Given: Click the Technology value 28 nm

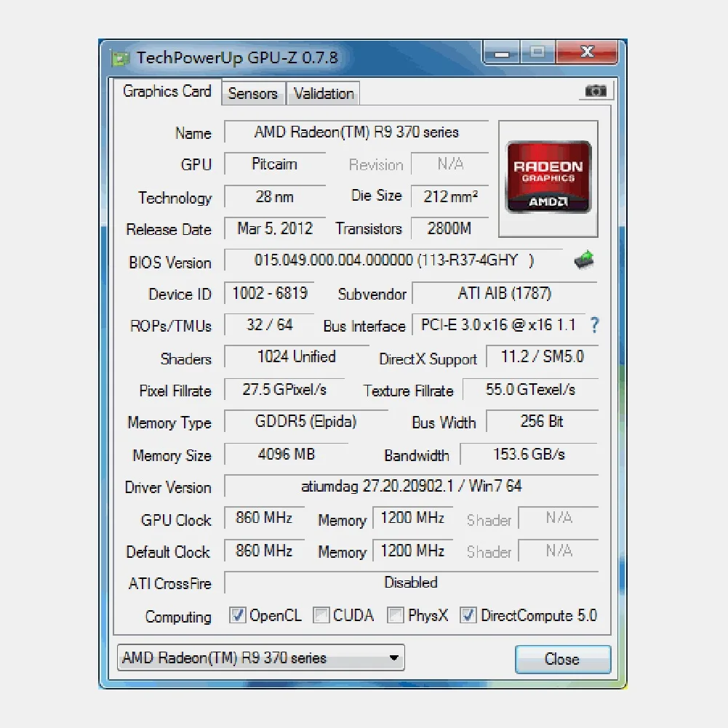Looking at the screenshot, I should tap(274, 196).
